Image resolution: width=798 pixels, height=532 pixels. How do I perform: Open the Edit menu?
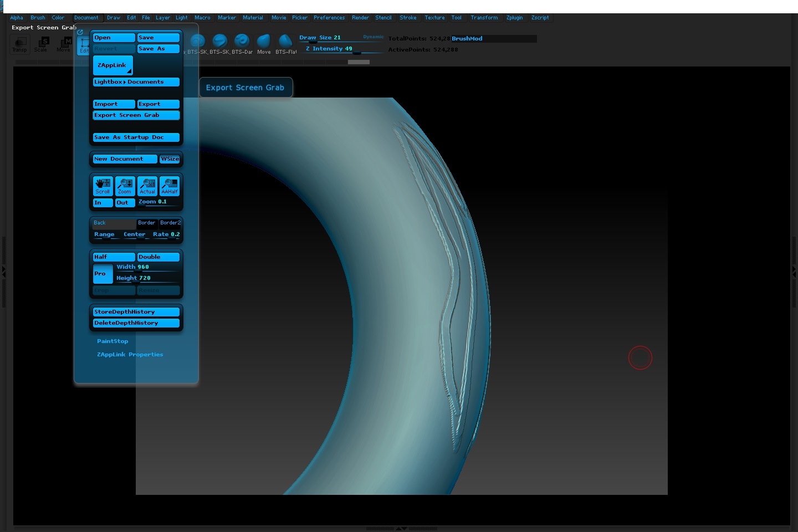(x=131, y=18)
